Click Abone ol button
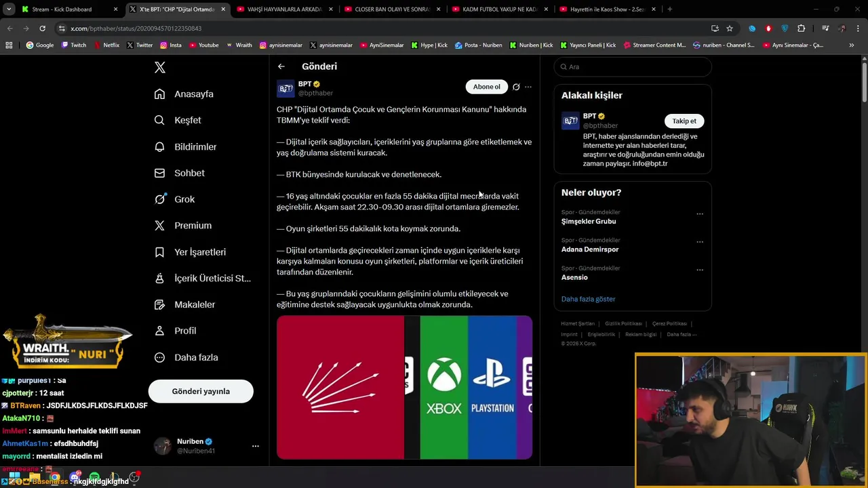This screenshot has height=488, width=868. [486, 87]
